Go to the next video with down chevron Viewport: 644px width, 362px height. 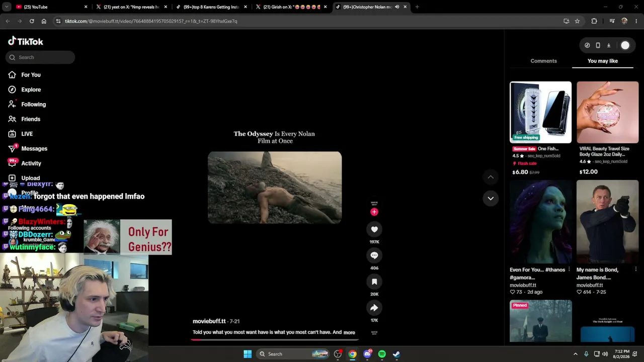click(x=491, y=198)
